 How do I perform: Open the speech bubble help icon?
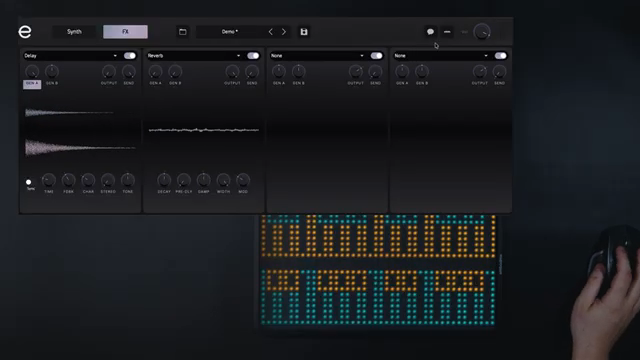click(x=430, y=32)
